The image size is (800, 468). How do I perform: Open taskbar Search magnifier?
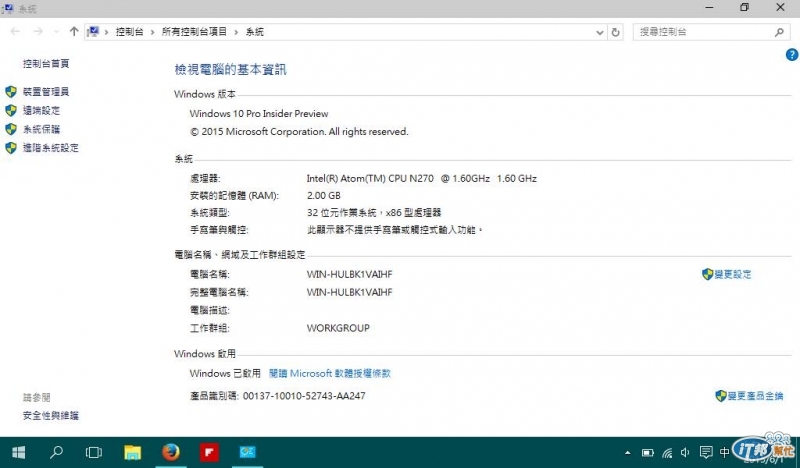point(56,452)
